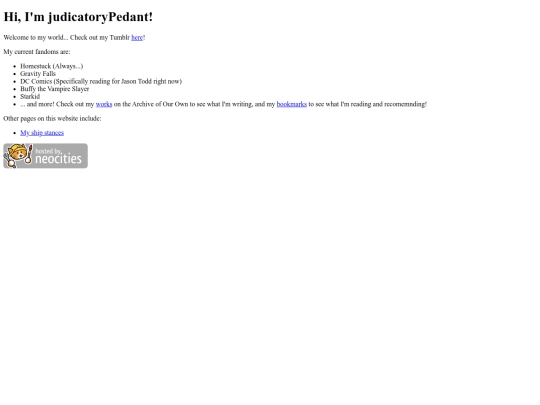Click the Neocities cat mascot icon
The width and height of the screenshot is (540, 405).
coord(17,155)
